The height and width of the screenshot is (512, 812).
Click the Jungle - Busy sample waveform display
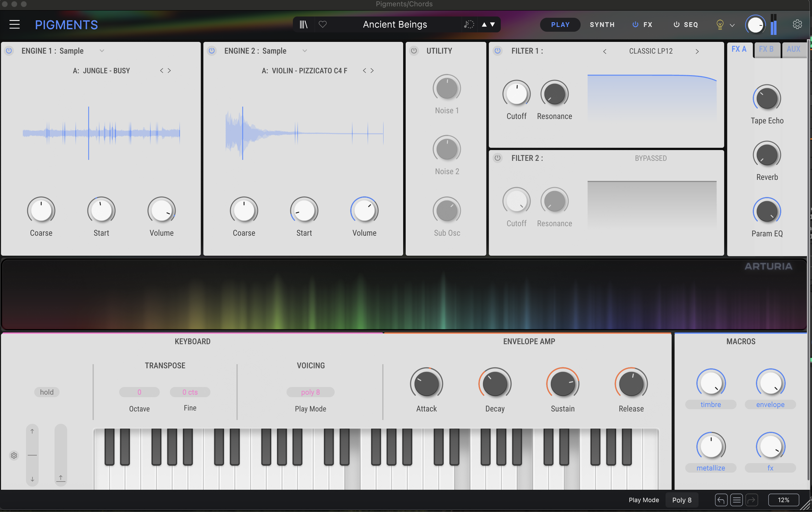click(101, 133)
